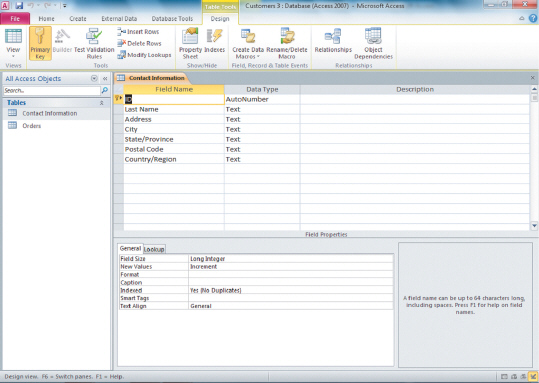
Task: Minimize the ribbon with the caret icon
Action: pos(522,18)
